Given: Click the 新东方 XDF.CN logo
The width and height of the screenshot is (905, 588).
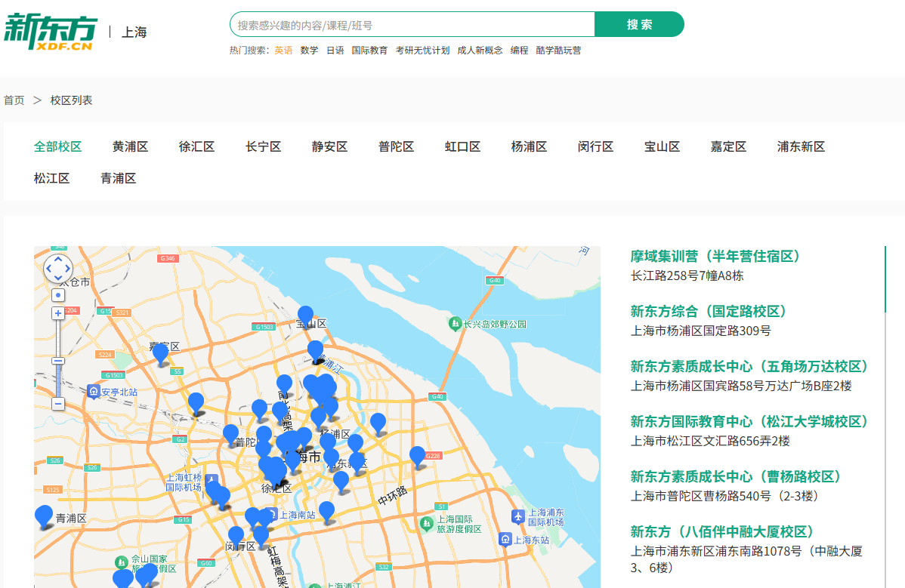Looking at the screenshot, I should [x=50, y=32].
